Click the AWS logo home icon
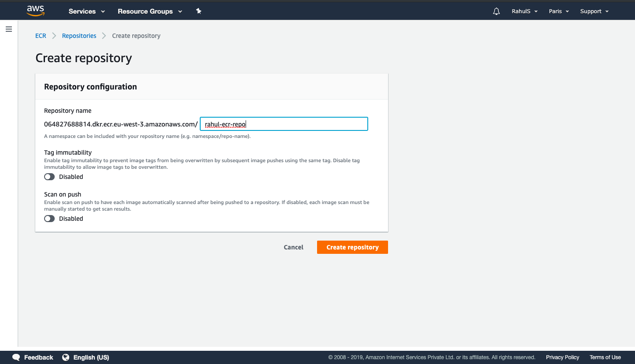Image resolution: width=635 pixels, height=364 pixels. (36, 11)
